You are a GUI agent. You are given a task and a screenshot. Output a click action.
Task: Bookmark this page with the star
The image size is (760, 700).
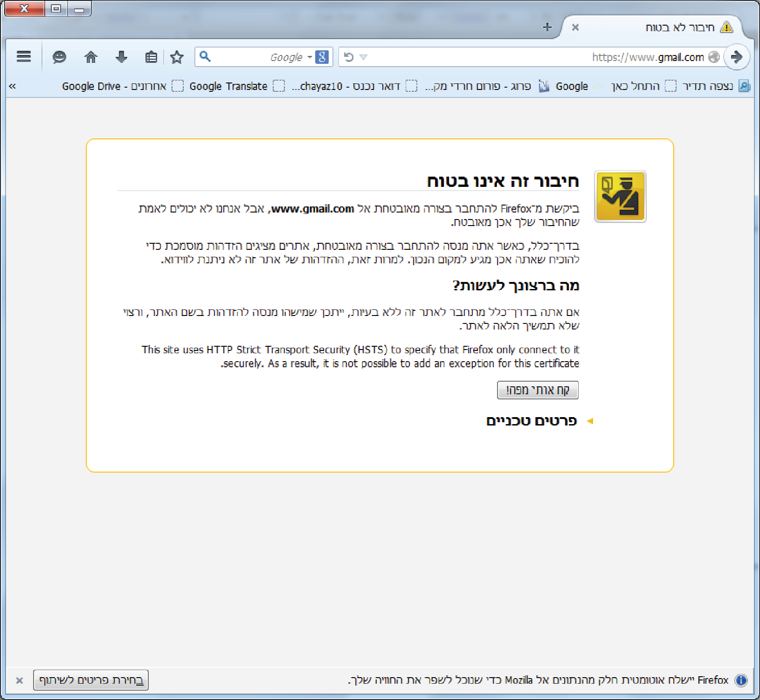177,57
